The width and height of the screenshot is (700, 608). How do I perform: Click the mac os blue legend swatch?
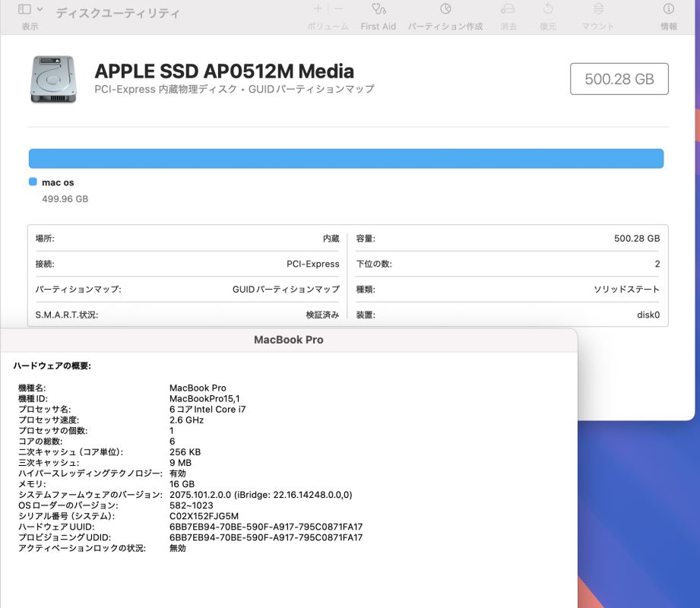pyautogui.click(x=33, y=182)
